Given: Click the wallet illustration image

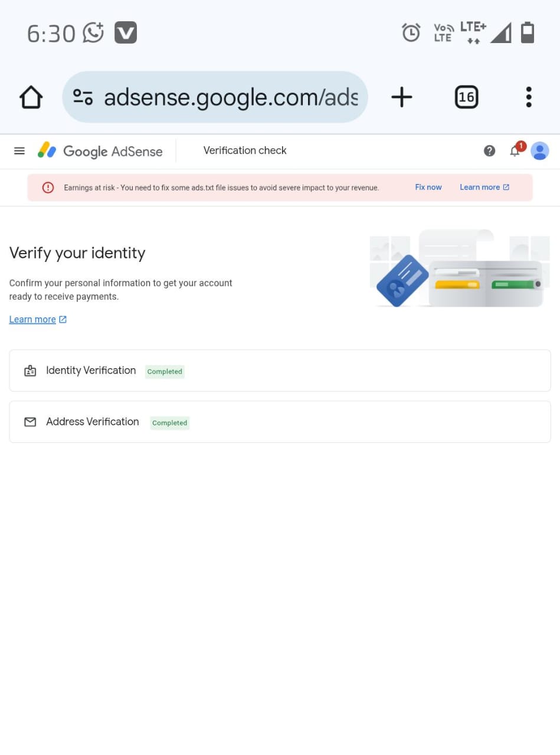Looking at the screenshot, I should point(459,268).
